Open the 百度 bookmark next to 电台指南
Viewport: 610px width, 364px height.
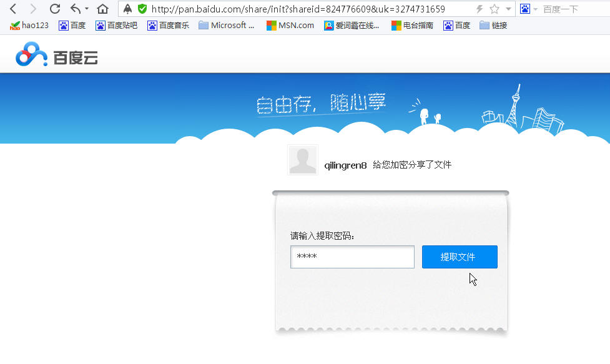pyautogui.click(x=457, y=26)
